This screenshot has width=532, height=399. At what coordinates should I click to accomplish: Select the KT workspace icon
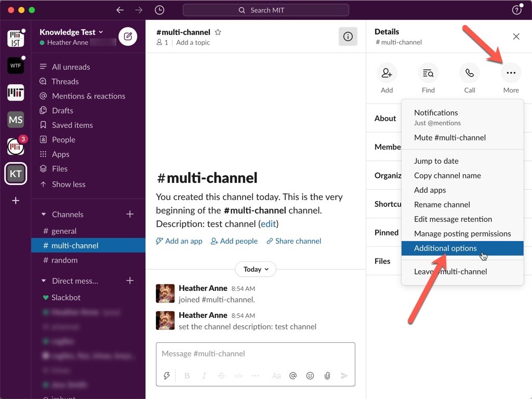pos(16,174)
